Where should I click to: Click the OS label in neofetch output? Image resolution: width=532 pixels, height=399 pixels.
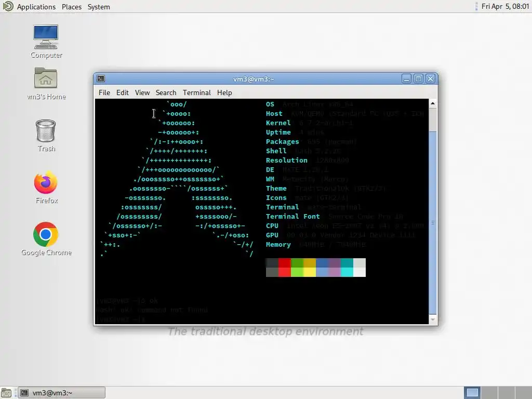coord(270,104)
